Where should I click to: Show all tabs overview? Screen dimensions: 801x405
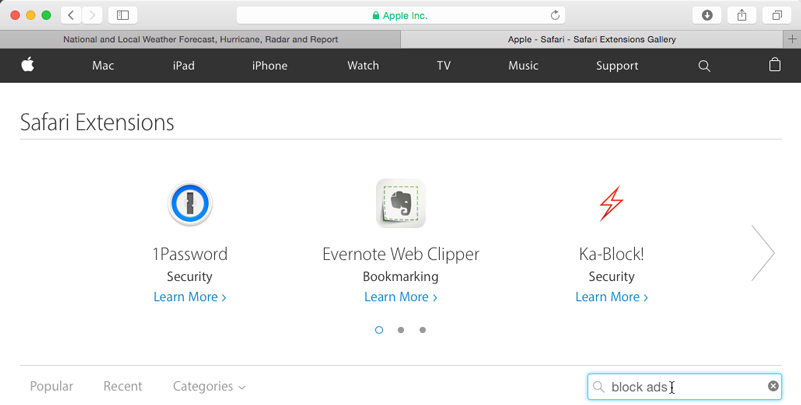[776, 15]
